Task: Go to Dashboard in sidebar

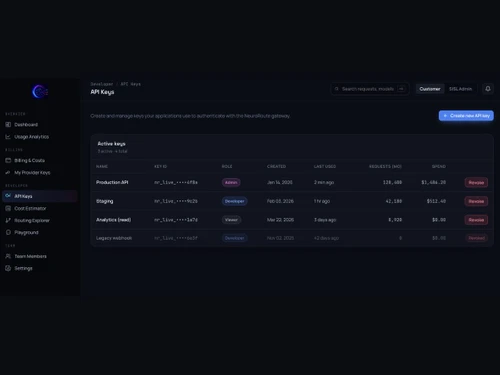Action: click(40, 125)
